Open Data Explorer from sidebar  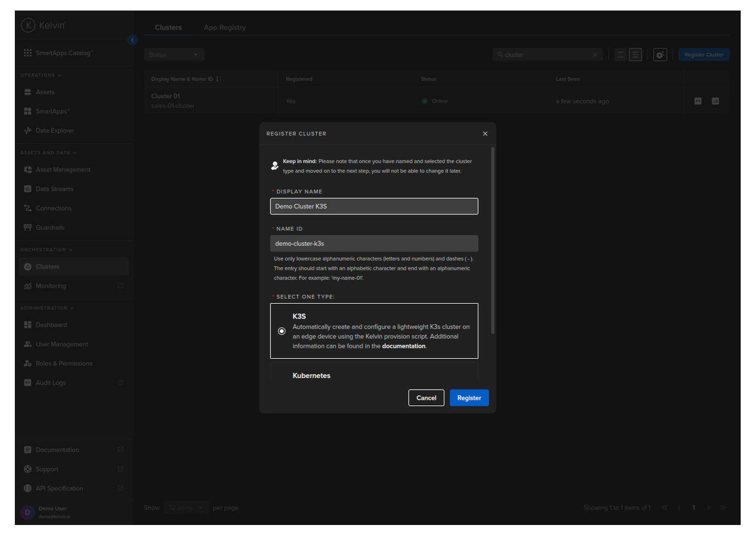tap(55, 131)
